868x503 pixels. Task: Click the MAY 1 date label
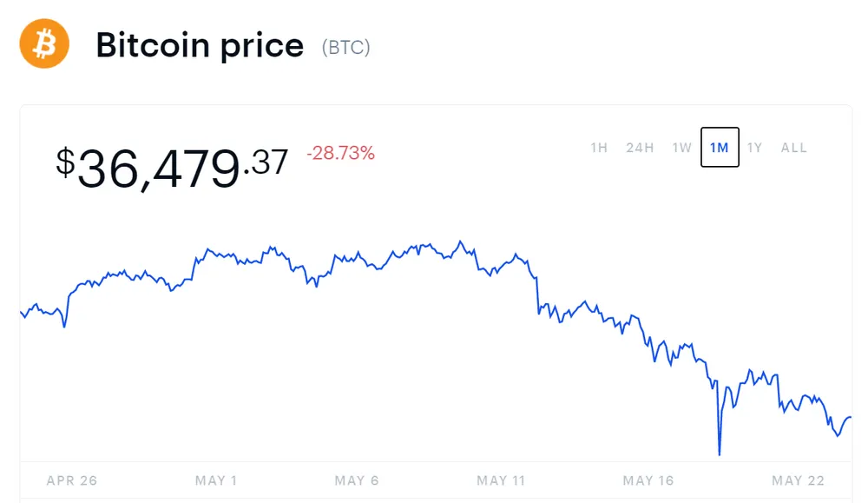point(217,480)
